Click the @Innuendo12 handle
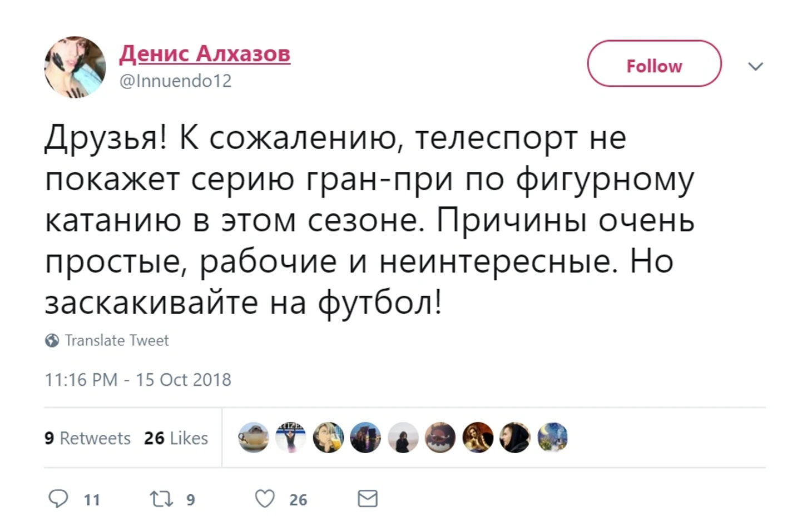The width and height of the screenshot is (812, 531). 175,81
